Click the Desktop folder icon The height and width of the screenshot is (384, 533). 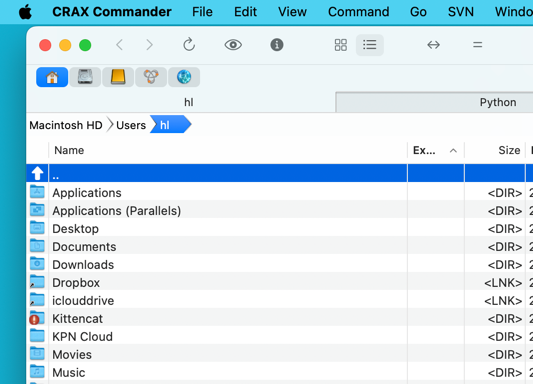coord(37,228)
